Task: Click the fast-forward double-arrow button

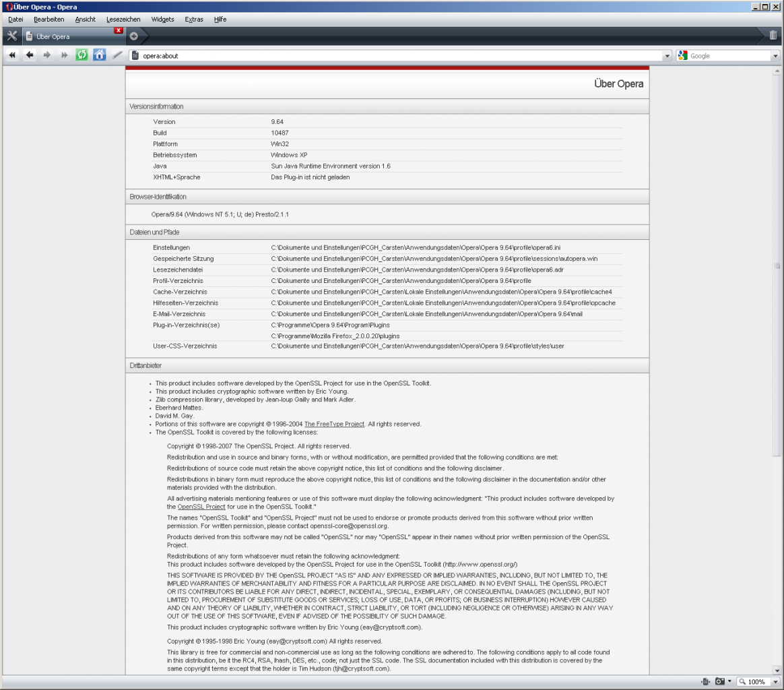Action: (65, 55)
